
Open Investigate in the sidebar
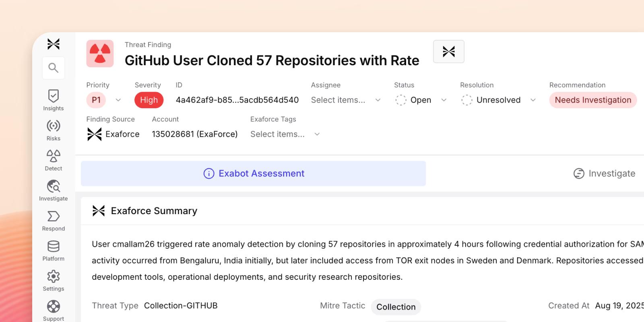pyautogui.click(x=54, y=190)
